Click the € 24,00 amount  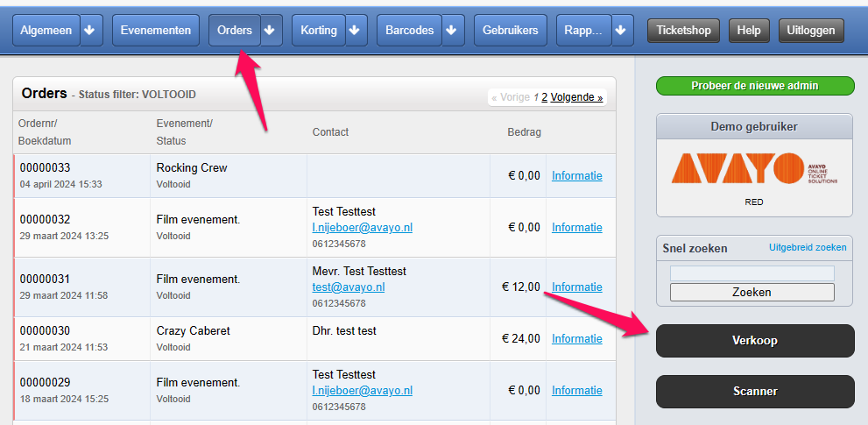click(x=521, y=338)
